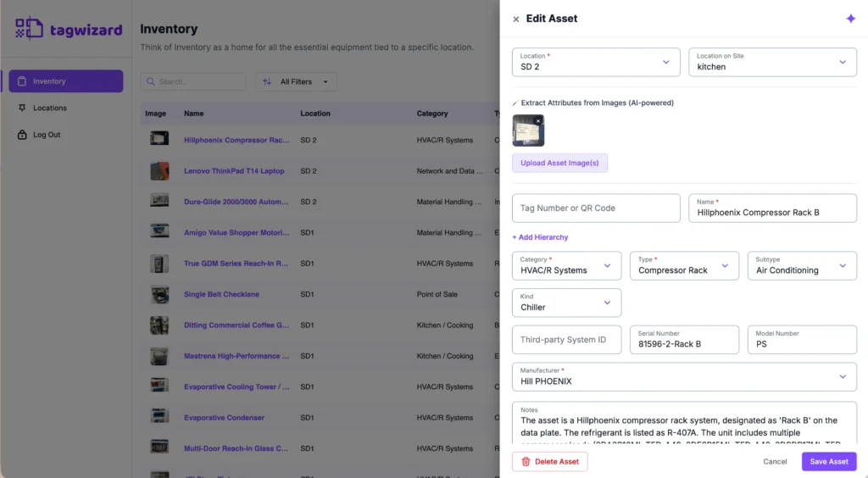Click the Delete Asset button
This screenshot has height=478, width=868.
point(549,461)
